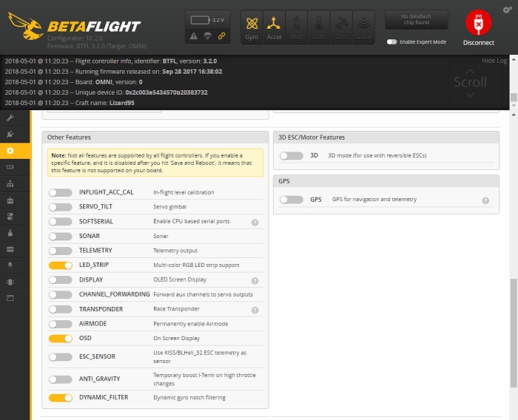This screenshot has height=420, width=518.
Task: Click the failsafe parachute icon
Action: pyautogui.click(x=207, y=35)
